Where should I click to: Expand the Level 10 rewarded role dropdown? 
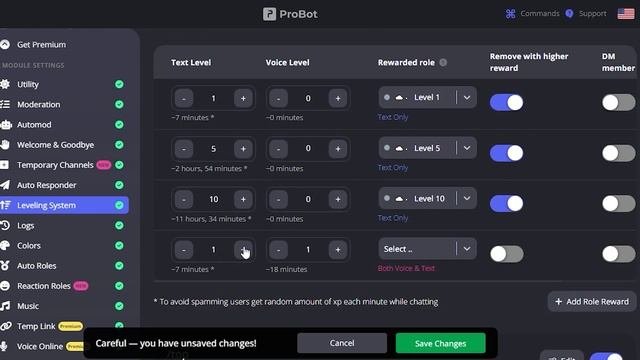[x=467, y=198]
